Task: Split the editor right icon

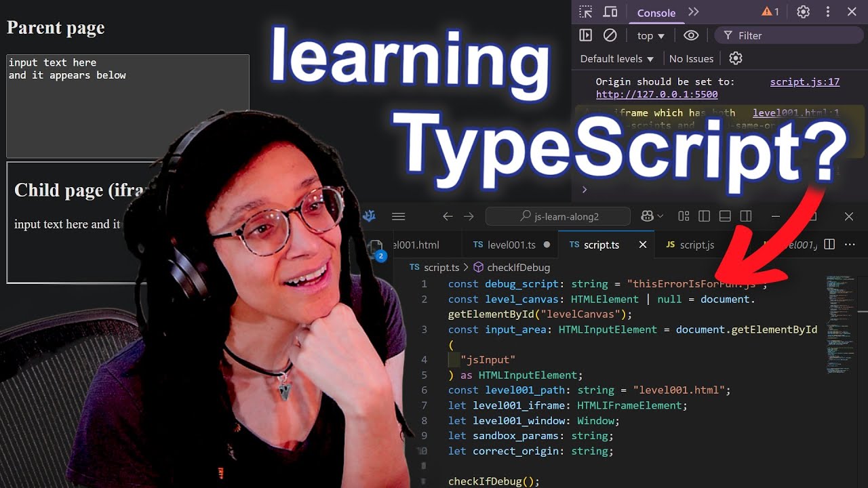Action: click(x=829, y=245)
